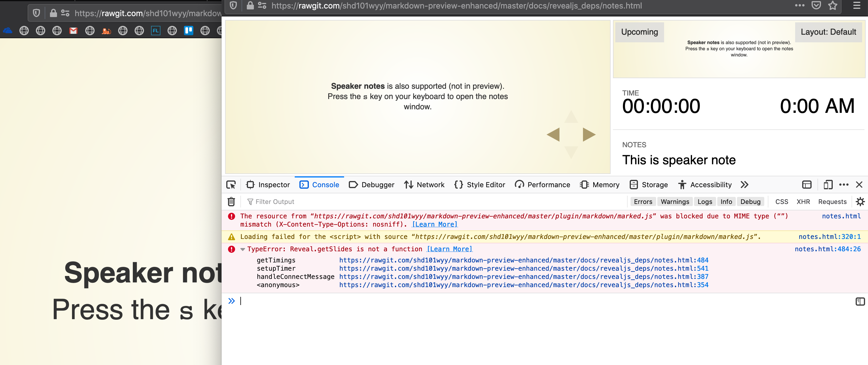Open notes.html:484:26 source location link
Viewport: 868px width, 365px height.
[x=828, y=249]
